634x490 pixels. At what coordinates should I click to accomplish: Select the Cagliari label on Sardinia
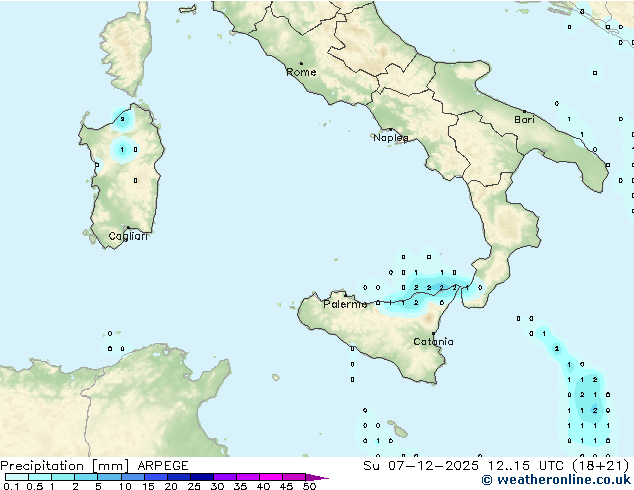[x=128, y=236]
